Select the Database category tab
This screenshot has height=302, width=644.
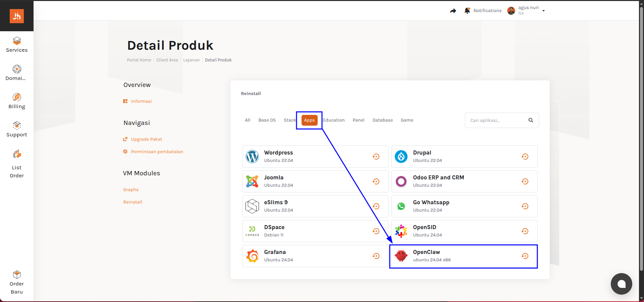tap(382, 120)
